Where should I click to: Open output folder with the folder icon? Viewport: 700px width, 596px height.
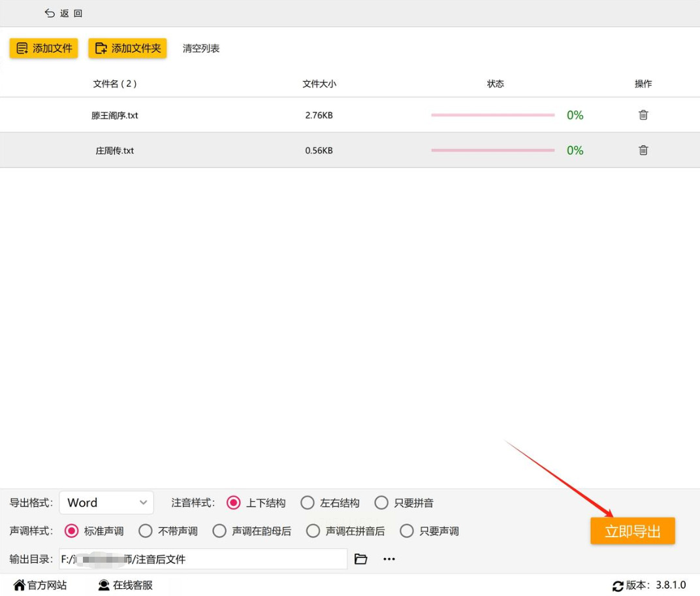(360, 559)
